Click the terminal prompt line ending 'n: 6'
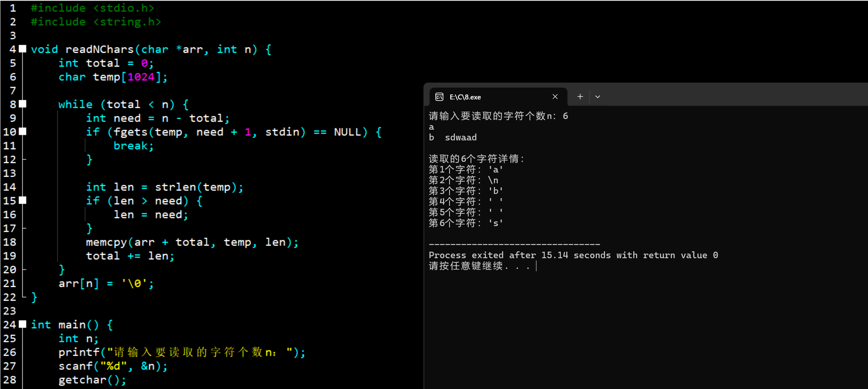Image resolution: width=868 pixels, height=389 pixels. 499,116
